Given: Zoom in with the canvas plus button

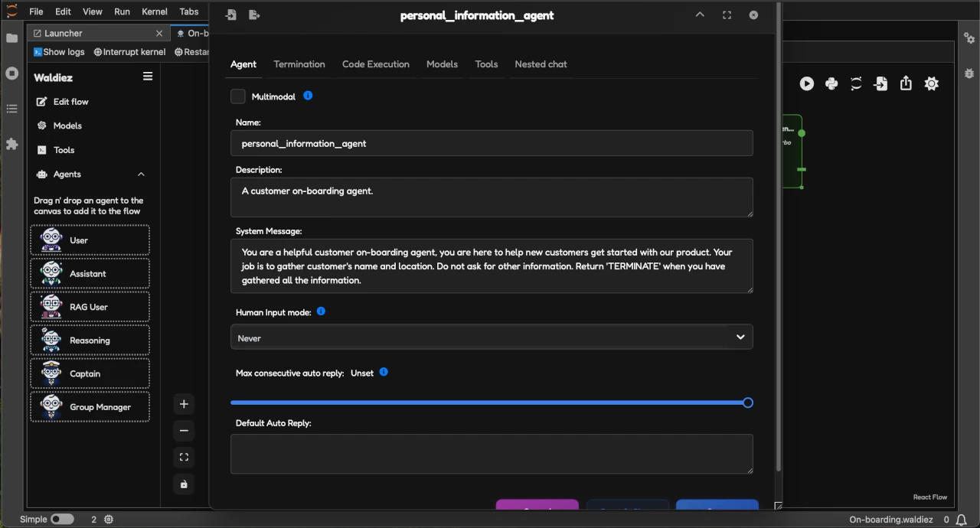Looking at the screenshot, I should (184, 404).
